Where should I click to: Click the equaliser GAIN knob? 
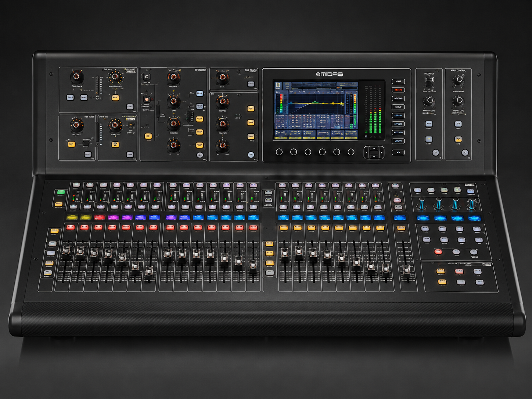point(173,101)
